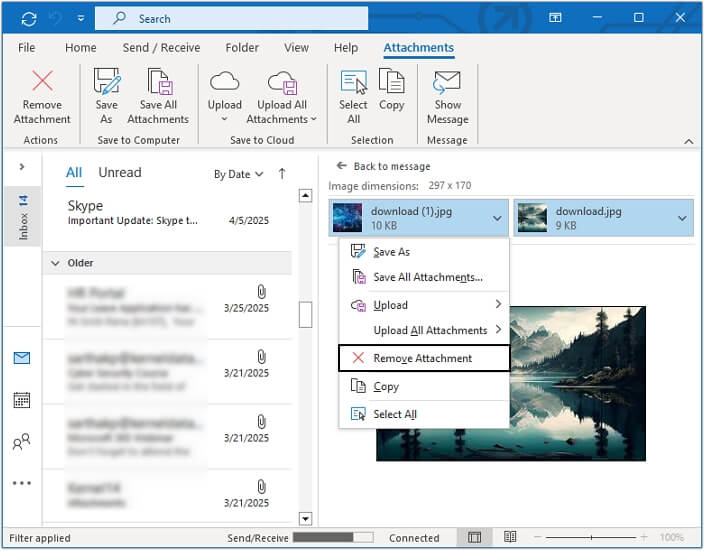Open Customize Quick Access Toolbar dropdown

[x=81, y=18]
